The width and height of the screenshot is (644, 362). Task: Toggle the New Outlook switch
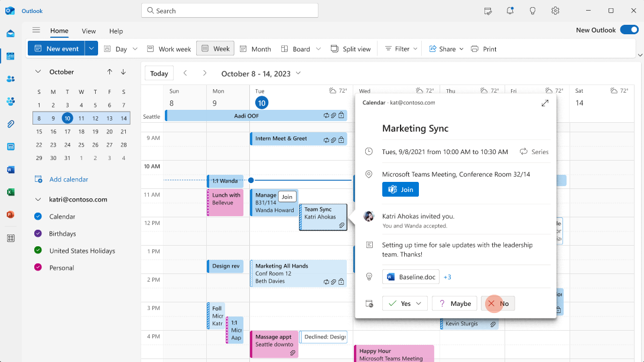click(629, 30)
